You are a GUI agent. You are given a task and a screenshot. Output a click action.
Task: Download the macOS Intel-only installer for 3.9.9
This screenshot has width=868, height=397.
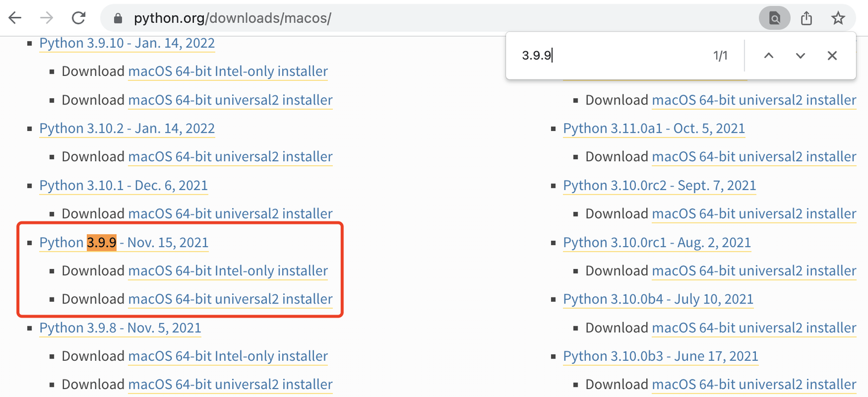(x=228, y=270)
